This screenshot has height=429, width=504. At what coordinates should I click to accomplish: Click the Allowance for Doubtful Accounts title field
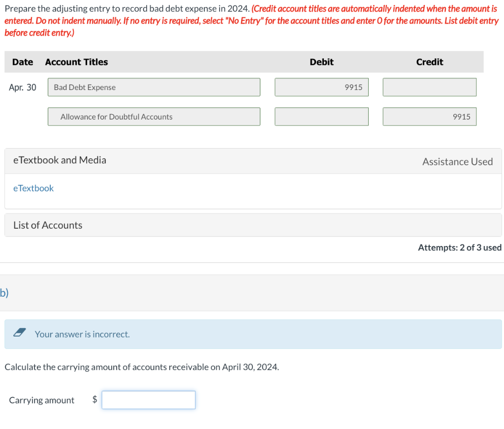[x=154, y=117]
